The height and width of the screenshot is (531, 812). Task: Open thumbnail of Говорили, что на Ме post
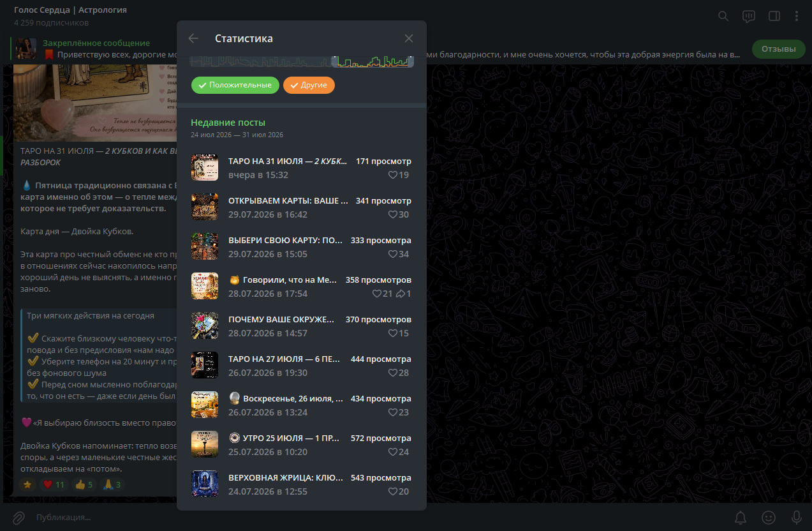205,287
